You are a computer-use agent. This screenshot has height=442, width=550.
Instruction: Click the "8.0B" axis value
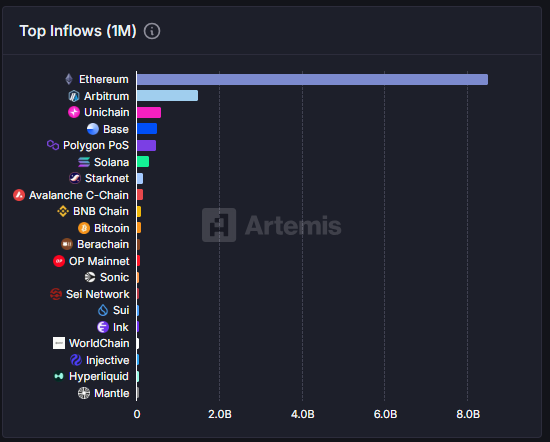pyautogui.click(x=468, y=414)
